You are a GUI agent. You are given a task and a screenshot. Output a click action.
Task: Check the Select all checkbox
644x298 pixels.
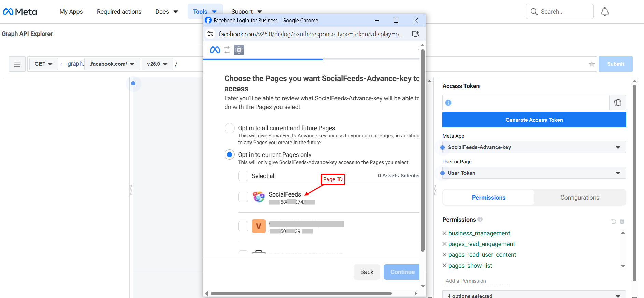pyautogui.click(x=243, y=176)
